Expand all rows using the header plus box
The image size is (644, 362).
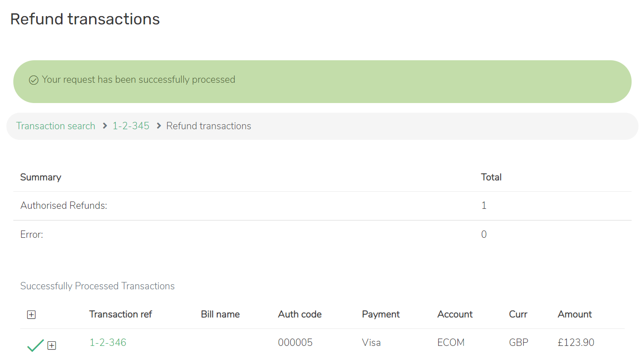coord(31,315)
